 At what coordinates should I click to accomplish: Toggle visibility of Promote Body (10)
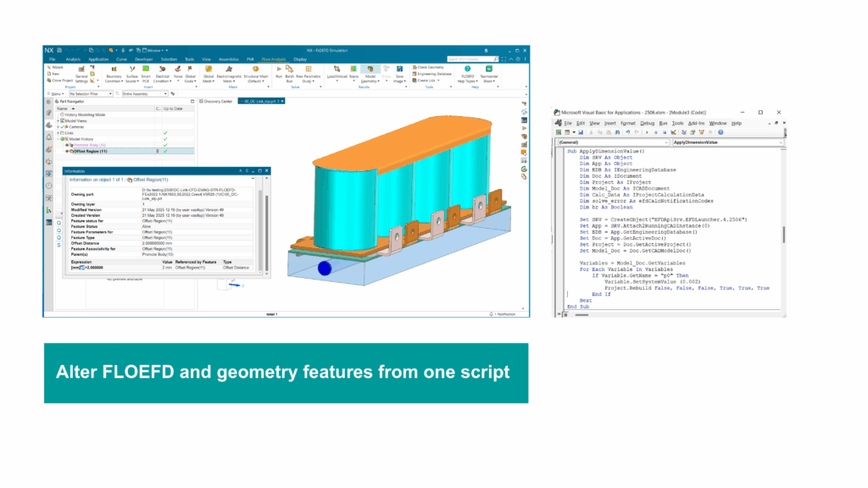[x=68, y=145]
